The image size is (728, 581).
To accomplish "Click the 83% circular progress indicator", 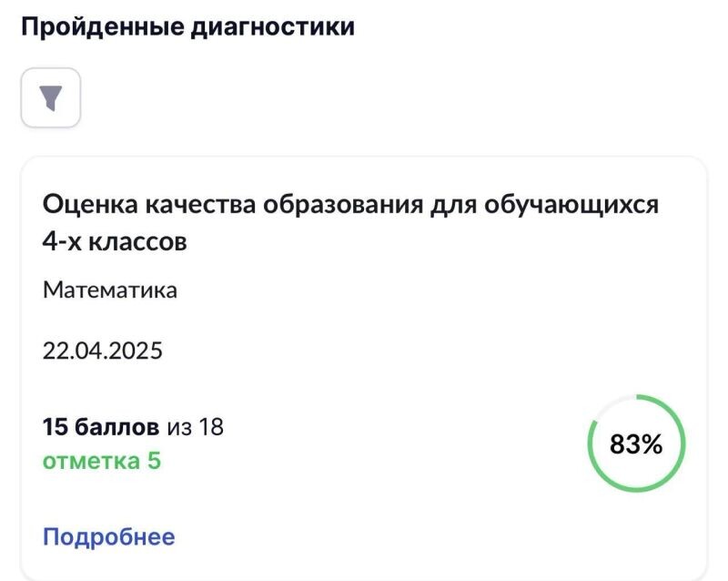I will 636,443.
